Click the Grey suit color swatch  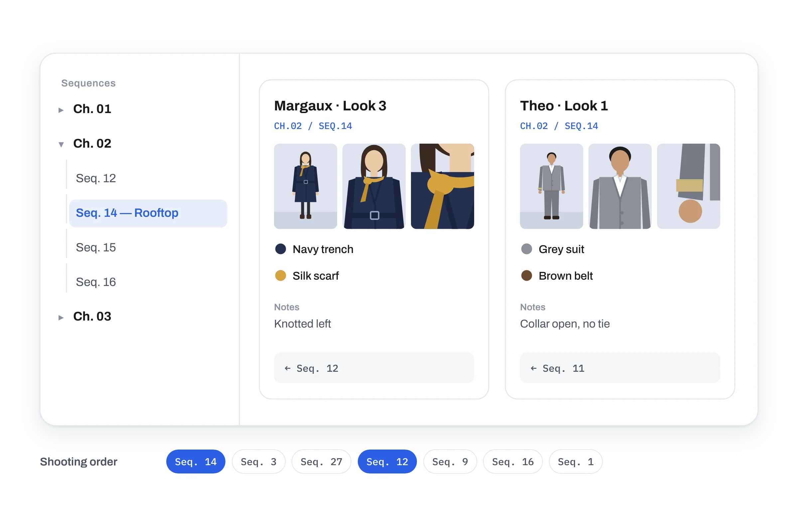point(527,249)
